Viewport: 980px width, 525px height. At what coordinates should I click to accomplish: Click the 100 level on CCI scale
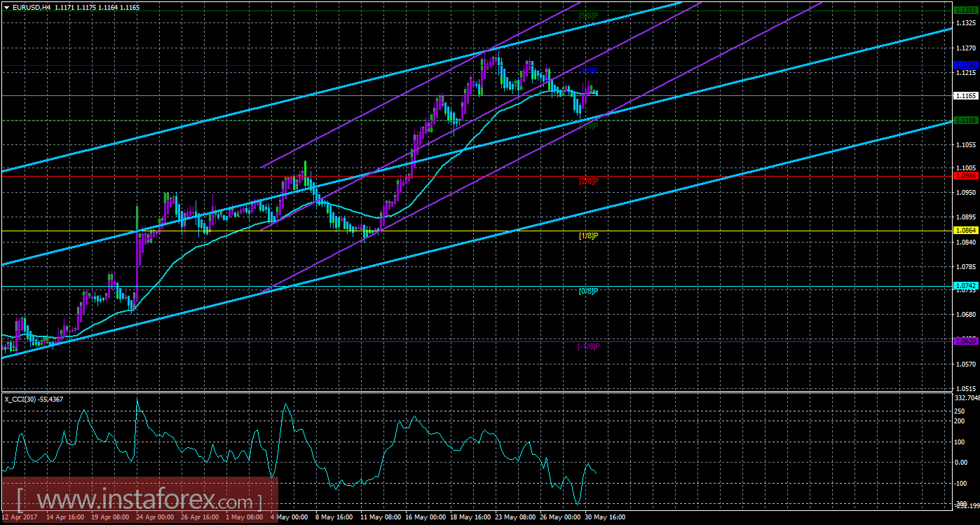click(x=960, y=442)
